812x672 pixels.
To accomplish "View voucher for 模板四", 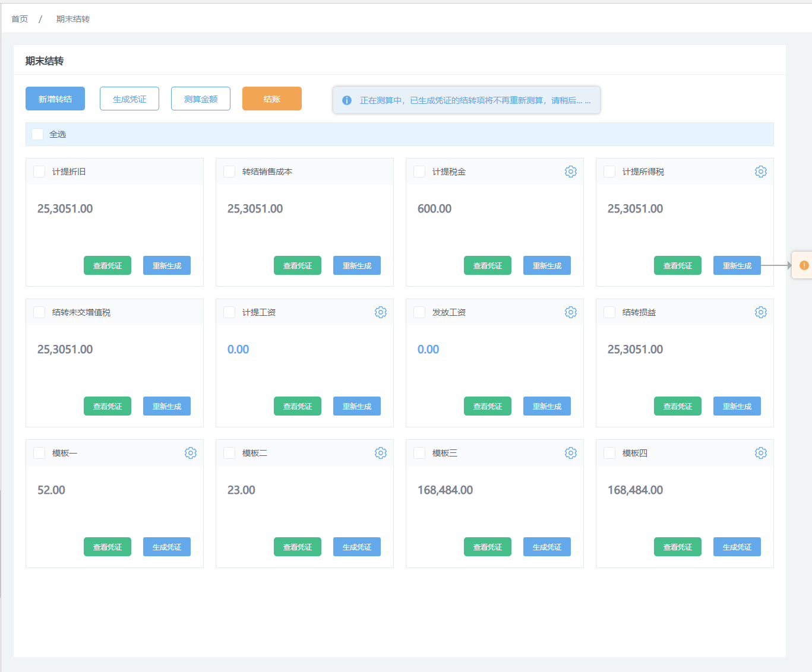I will (678, 547).
